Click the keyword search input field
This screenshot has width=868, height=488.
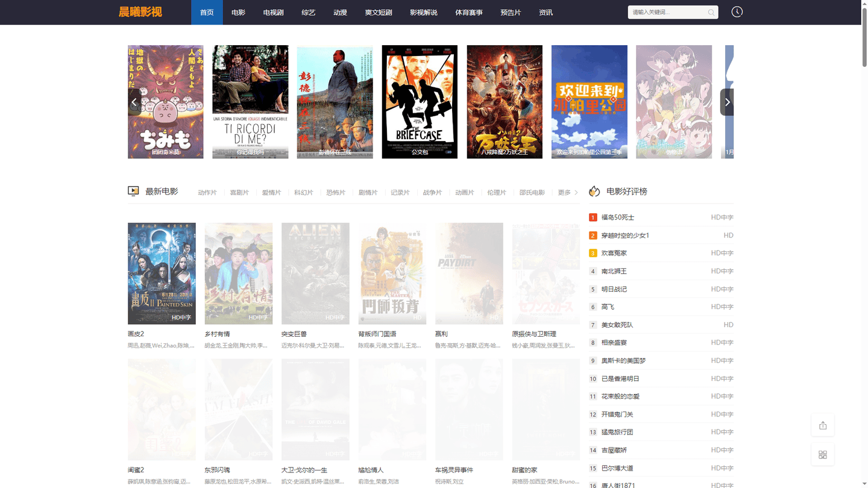(667, 12)
